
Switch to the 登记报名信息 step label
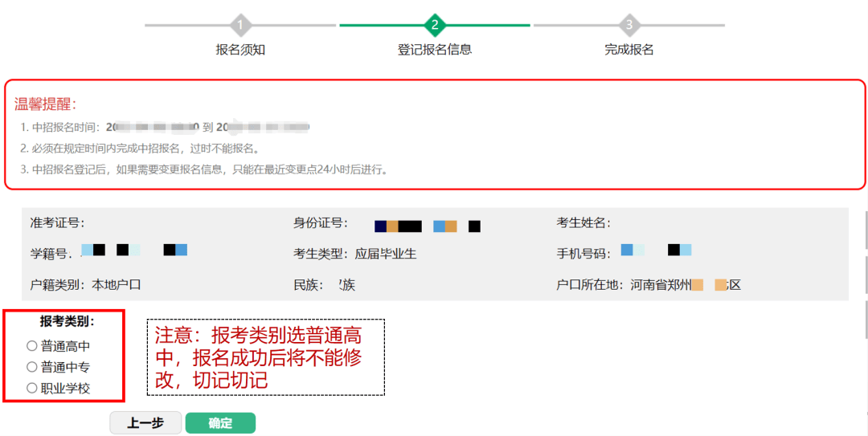tap(435, 50)
